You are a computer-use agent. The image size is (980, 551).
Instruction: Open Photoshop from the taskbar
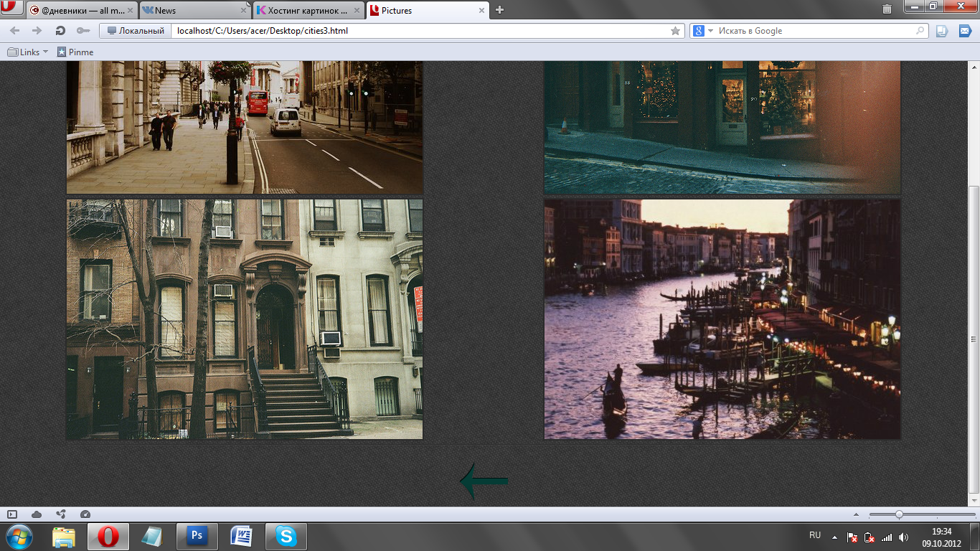(x=197, y=536)
